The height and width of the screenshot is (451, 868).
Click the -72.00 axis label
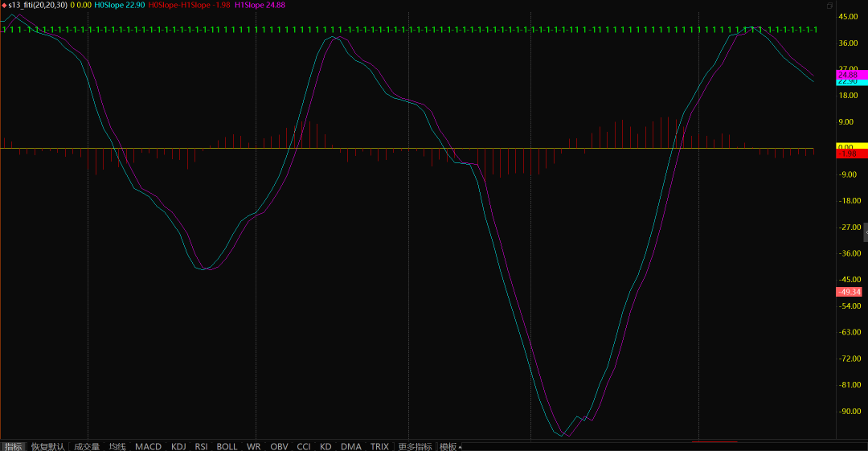pyautogui.click(x=848, y=359)
